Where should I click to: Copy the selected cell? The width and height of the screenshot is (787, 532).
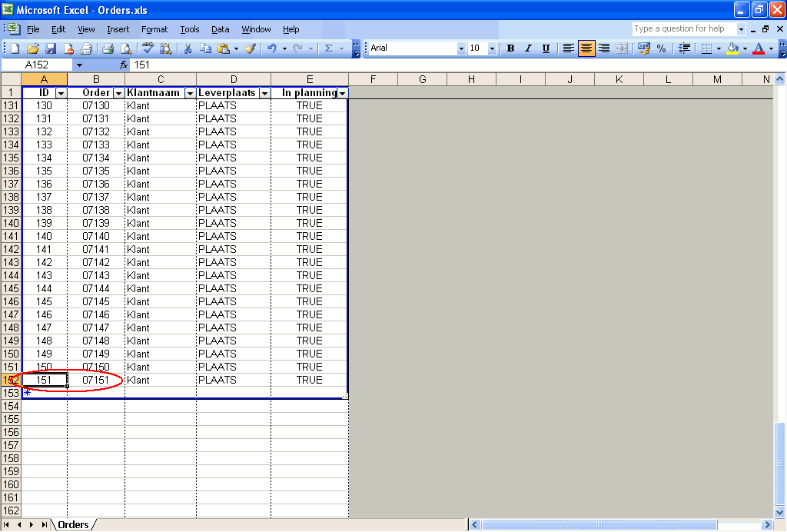click(205, 48)
